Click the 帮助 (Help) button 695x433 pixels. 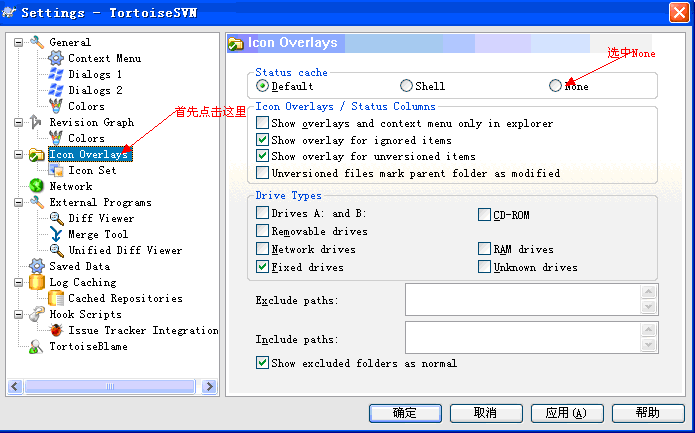pos(648,413)
